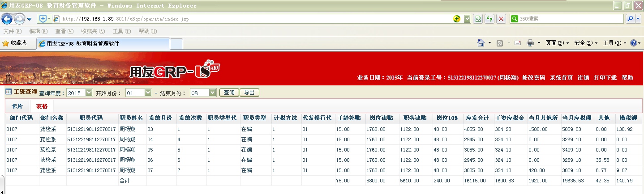Click the 部门代码 column header

[x=21, y=118]
